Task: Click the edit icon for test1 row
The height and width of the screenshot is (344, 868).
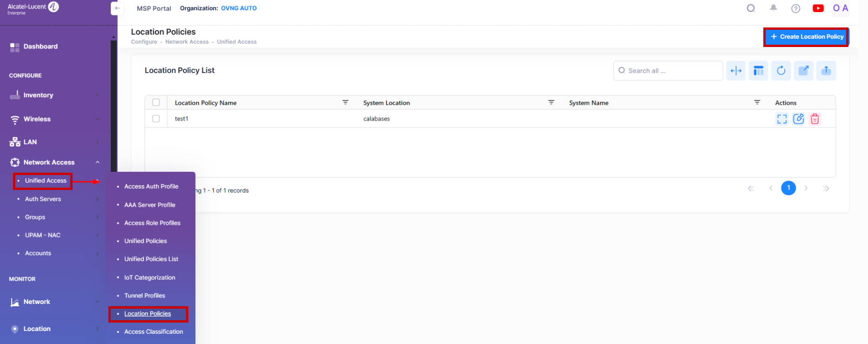Action: click(x=798, y=119)
